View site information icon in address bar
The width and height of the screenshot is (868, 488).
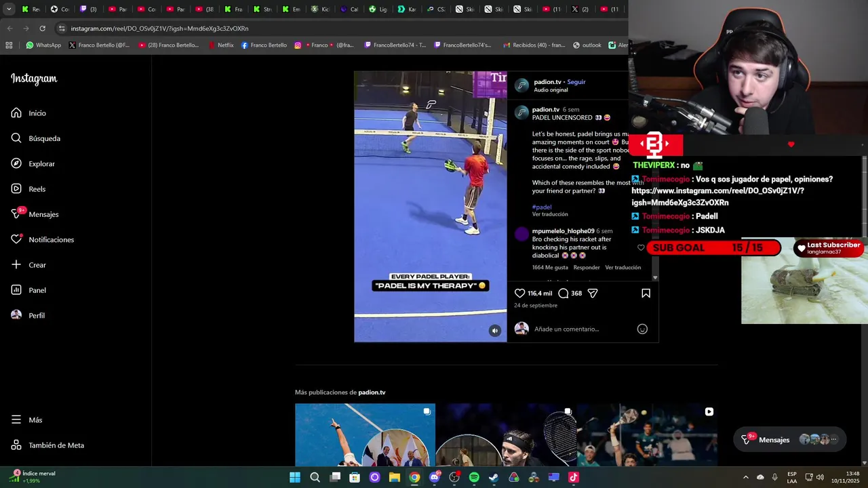(x=62, y=28)
